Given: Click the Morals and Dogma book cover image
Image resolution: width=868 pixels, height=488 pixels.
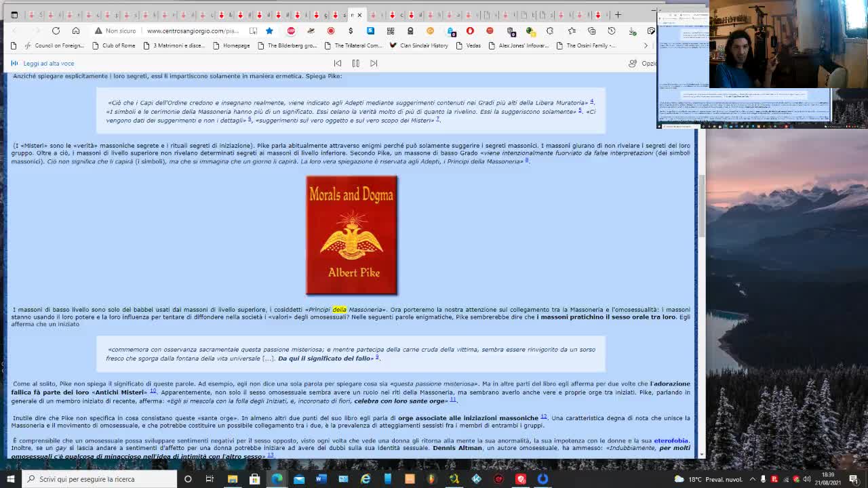Looking at the screenshot, I should [352, 235].
